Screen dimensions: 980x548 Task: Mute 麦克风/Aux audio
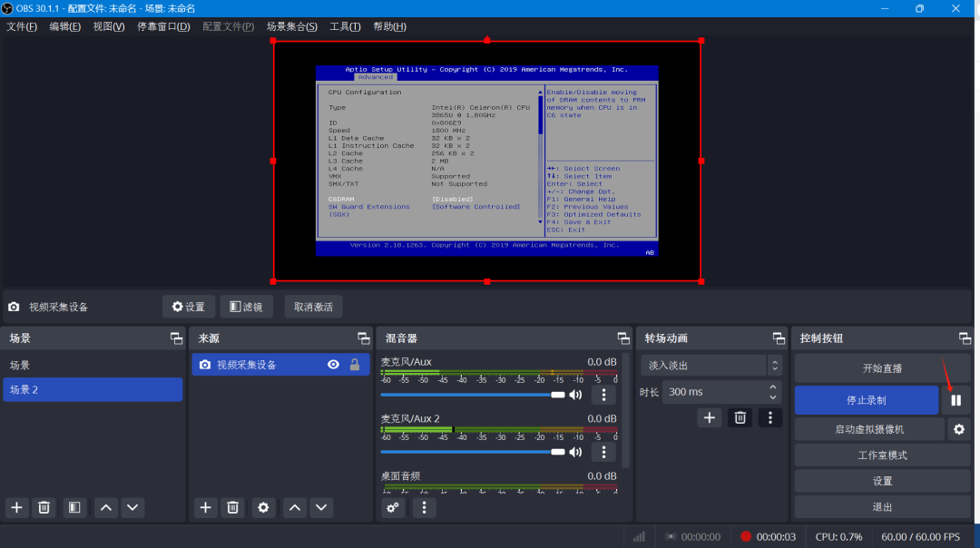click(x=575, y=395)
